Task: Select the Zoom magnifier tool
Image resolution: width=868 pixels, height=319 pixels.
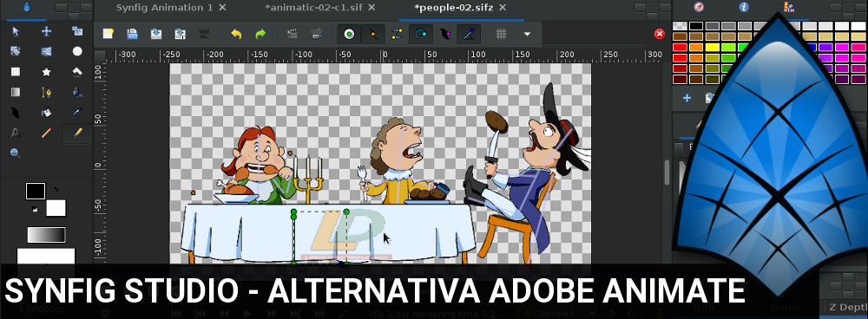Action: coord(16,153)
